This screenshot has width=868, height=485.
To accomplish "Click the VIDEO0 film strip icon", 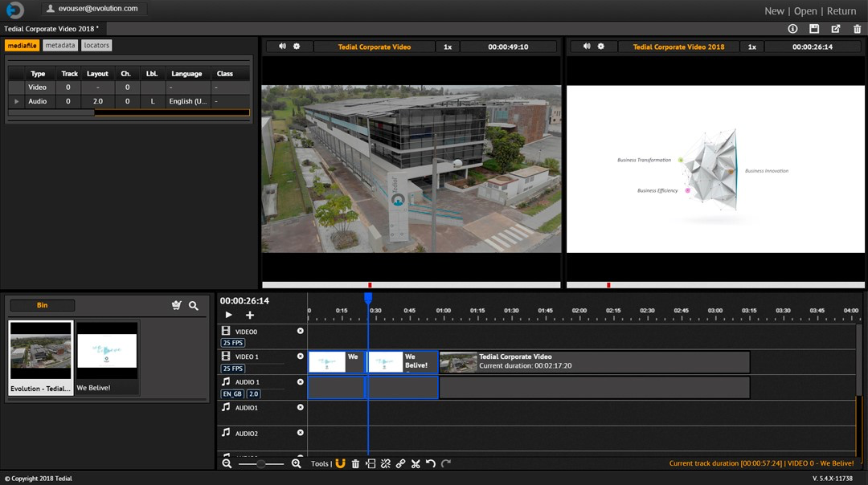I will (226, 331).
